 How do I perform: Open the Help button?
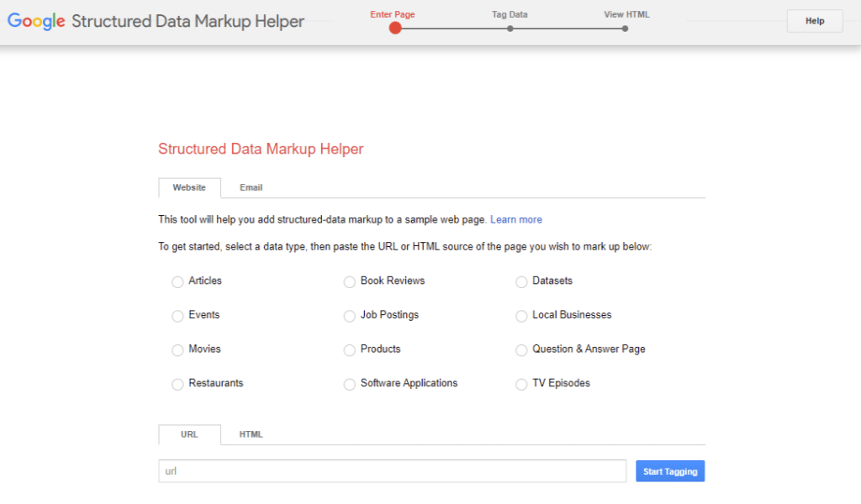814,21
